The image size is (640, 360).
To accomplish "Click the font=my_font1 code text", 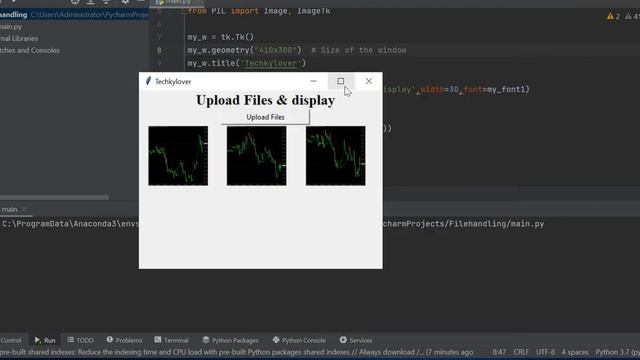I will click(497, 89).
